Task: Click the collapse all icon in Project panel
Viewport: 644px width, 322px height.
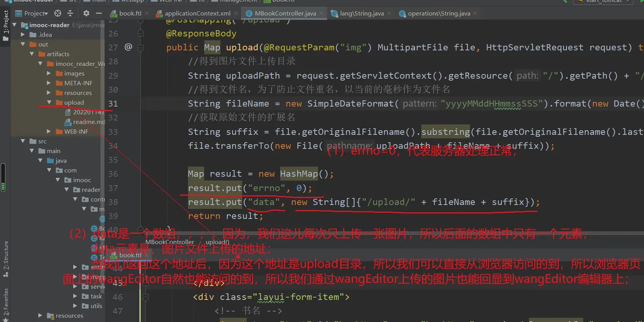Action: (x=70, y=13)
